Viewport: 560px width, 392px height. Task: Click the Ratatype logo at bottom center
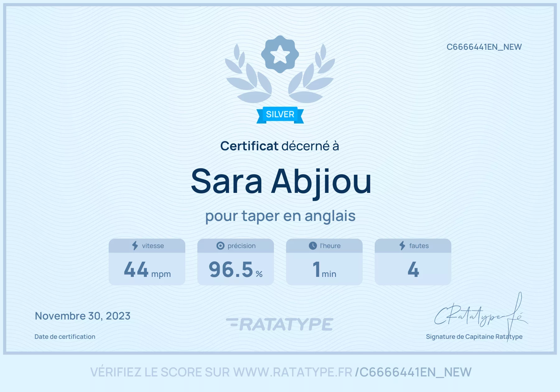point(280,324)
